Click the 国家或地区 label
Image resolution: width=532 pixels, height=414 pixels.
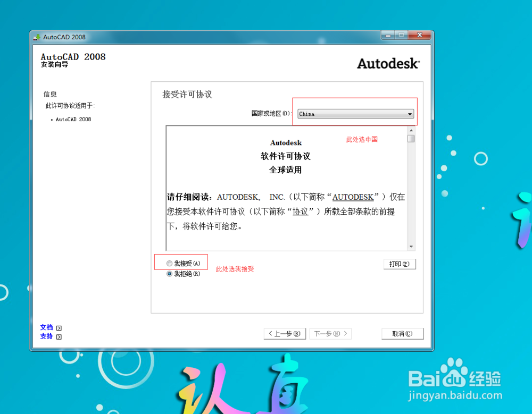[270, 114]
